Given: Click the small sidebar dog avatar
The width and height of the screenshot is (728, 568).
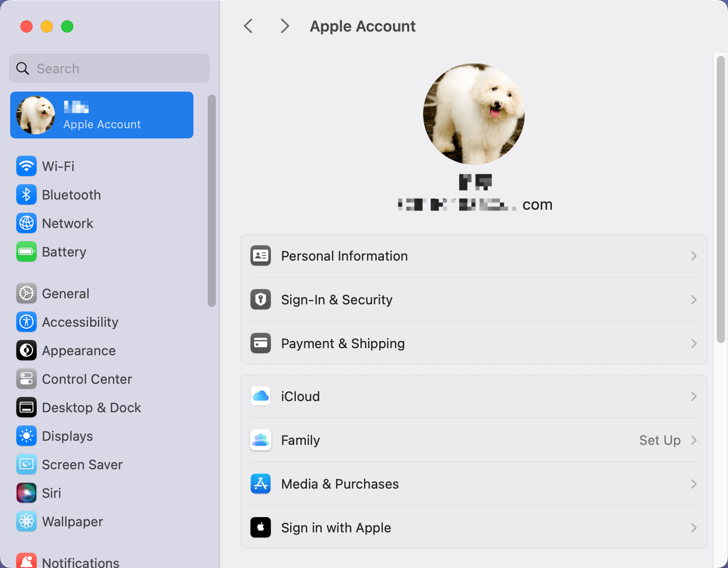Looking at the screenshot, I should 36,115.
